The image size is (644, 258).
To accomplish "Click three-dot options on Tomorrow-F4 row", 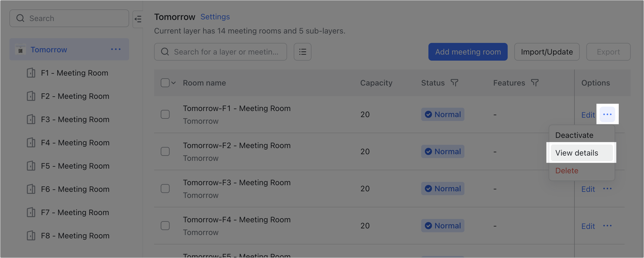I will pos(608,226).
